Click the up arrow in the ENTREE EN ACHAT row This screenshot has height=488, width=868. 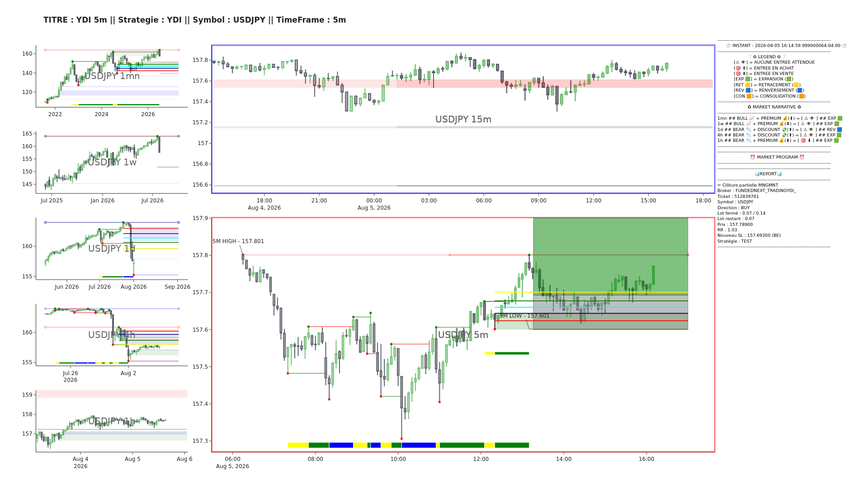pyautogui.click(x=744, y=68)
